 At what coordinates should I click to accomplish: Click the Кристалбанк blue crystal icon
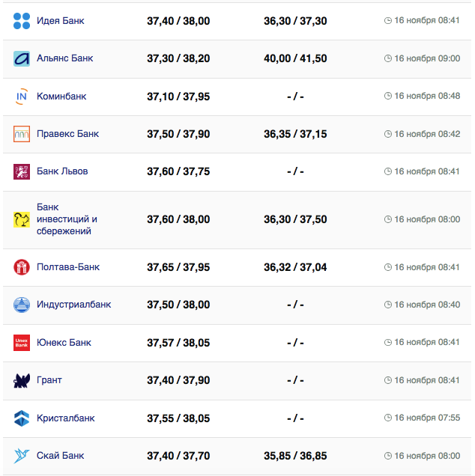[x=22, y=418]
